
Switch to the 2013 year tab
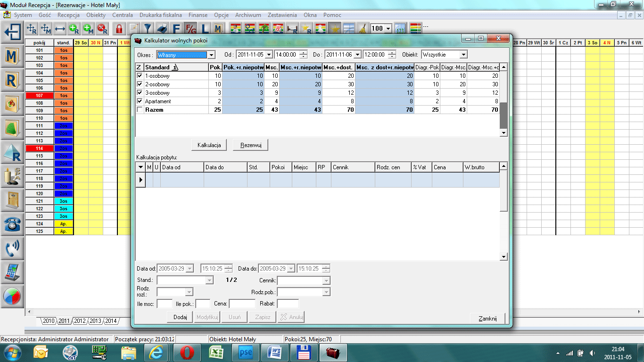click(x=95, y=321)
